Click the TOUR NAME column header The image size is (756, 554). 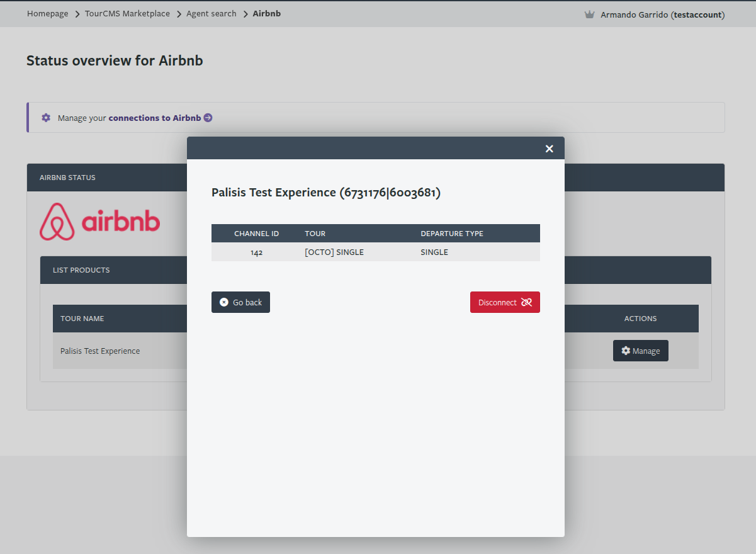[82, 319]
